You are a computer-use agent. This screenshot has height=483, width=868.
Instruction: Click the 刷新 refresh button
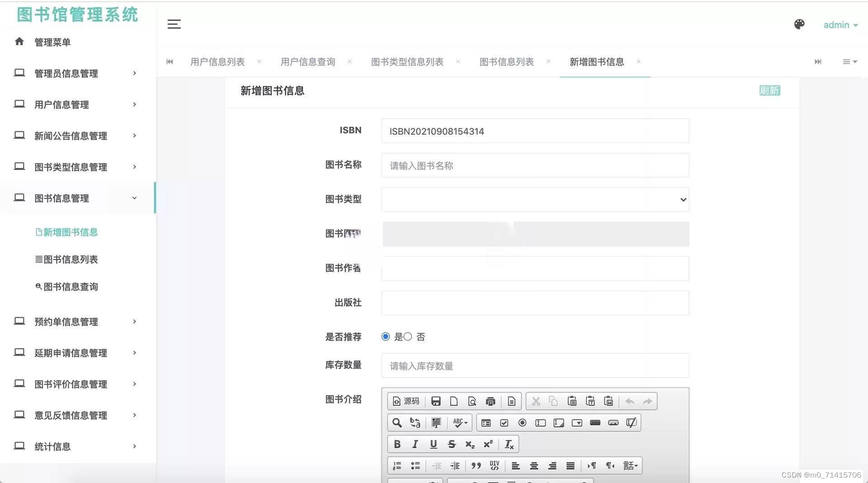pyautogui.click(x=769, y=90)
